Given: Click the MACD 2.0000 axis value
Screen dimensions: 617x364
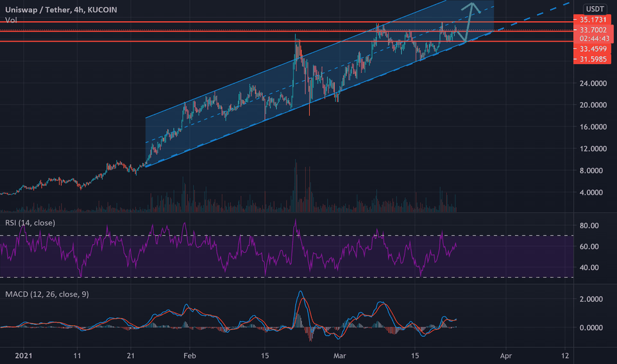Looking at the screenshot, I should pyautogui.click(x=591, y=299).
